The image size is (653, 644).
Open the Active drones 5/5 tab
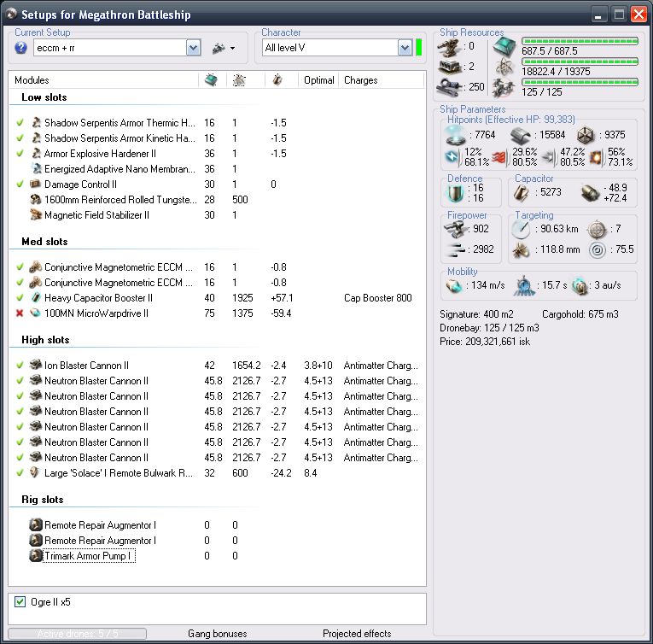[x=78, y=634]
